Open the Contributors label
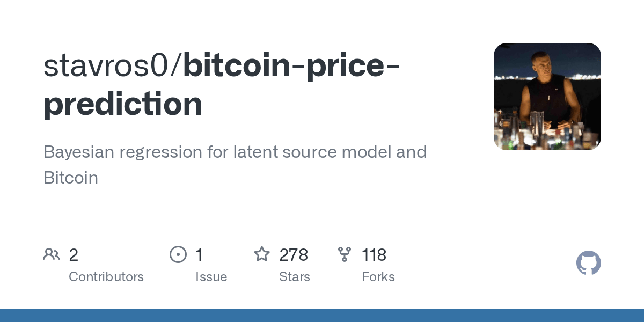This screenshot has width=644, height=322. tap(106, 277)
